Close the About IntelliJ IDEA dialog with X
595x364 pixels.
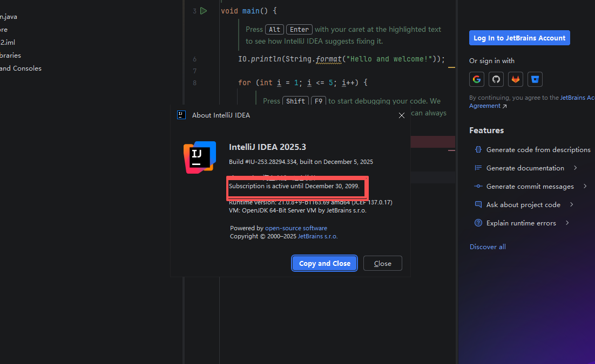pyautogui.click(x=402, y=115)
